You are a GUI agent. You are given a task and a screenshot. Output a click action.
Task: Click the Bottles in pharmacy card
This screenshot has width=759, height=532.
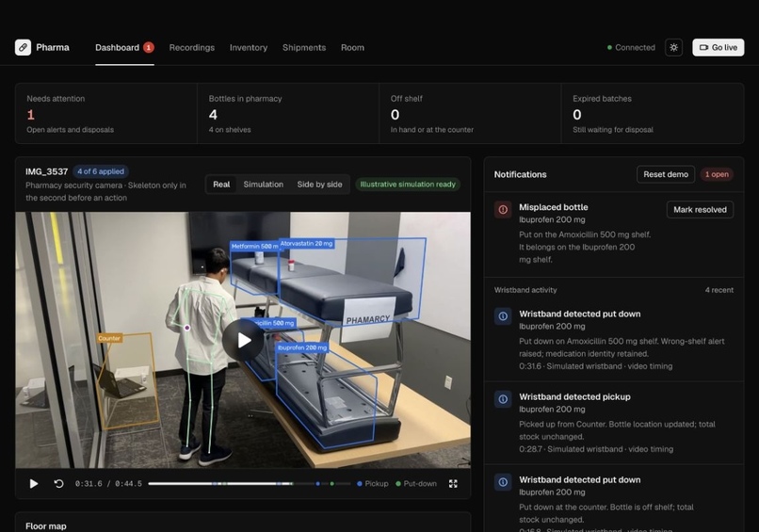coord(288,113)
